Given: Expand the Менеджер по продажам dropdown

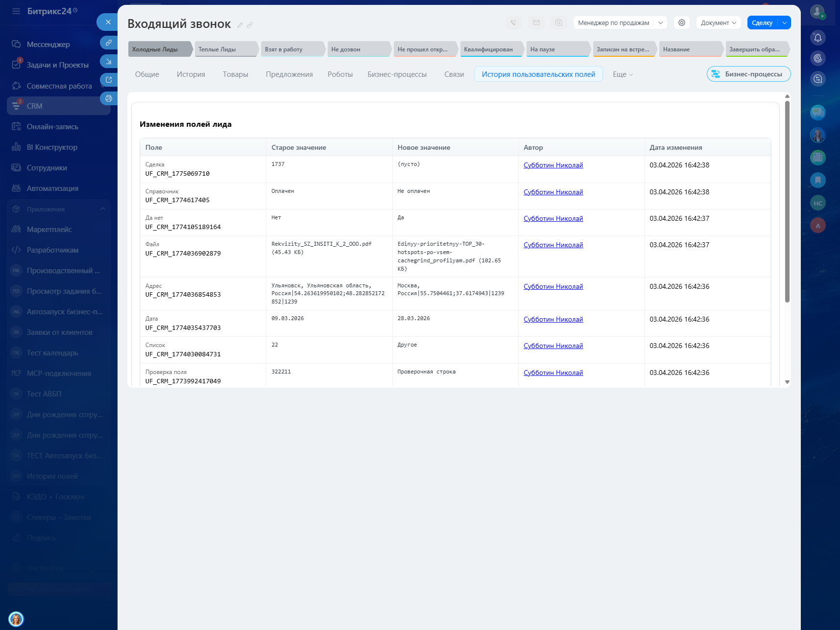Looking at the screenshot, I should pos(660,23).
